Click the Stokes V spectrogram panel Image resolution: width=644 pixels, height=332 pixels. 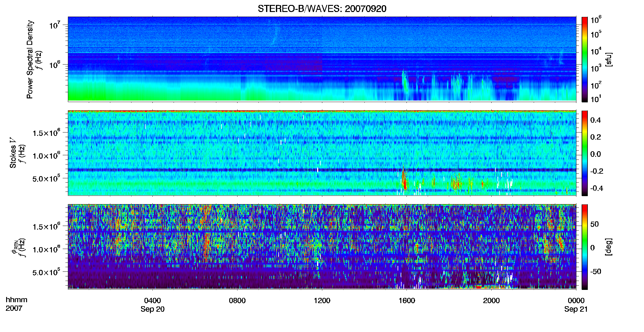pos(322,153)
